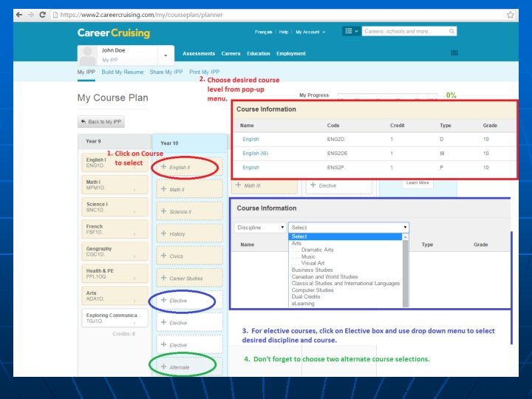
Task: Click the search magnifier icon
Action: pyautogui.click(x=451, y=31)
